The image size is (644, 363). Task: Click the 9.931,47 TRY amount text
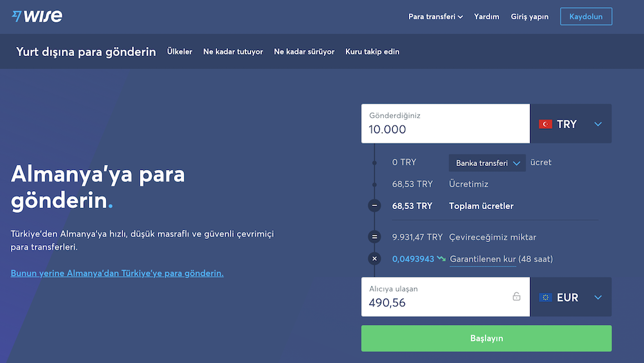tap(417, 237)
